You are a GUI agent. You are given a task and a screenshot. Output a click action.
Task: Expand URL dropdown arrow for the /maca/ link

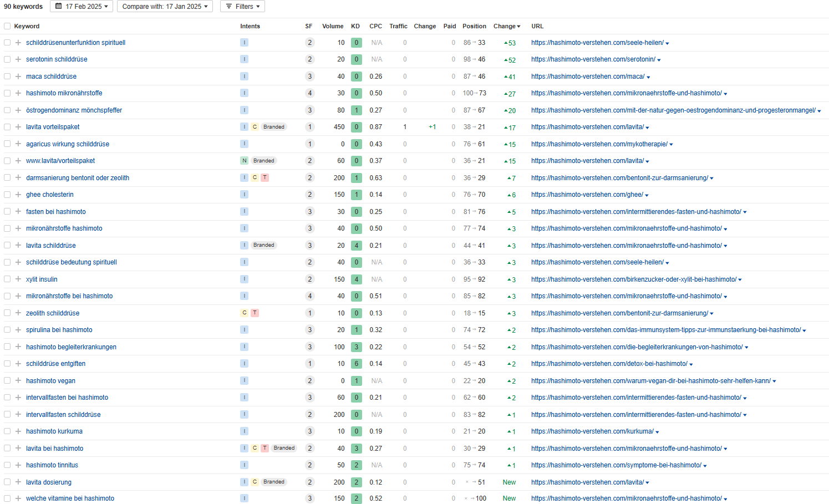click(648, 77)
